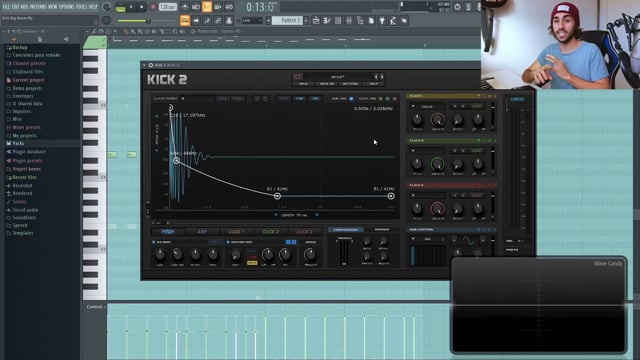Click the Wave Candy window title

point(608,264)
